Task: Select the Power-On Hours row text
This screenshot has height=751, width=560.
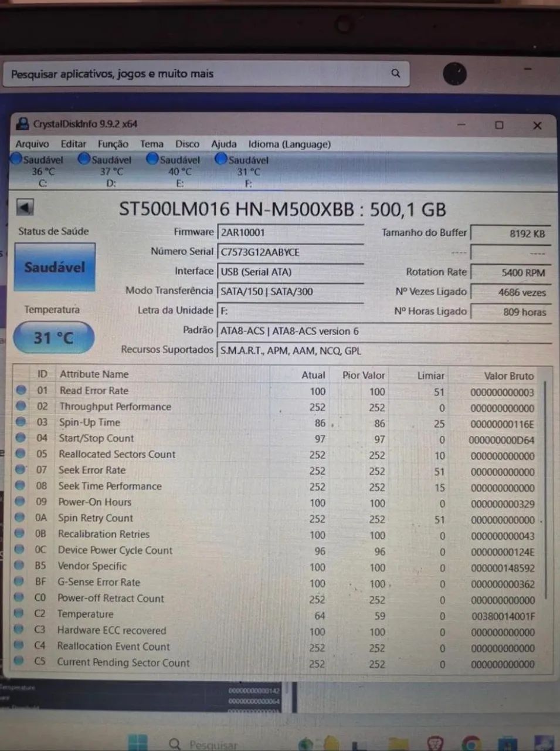Action: pos(94,502)
